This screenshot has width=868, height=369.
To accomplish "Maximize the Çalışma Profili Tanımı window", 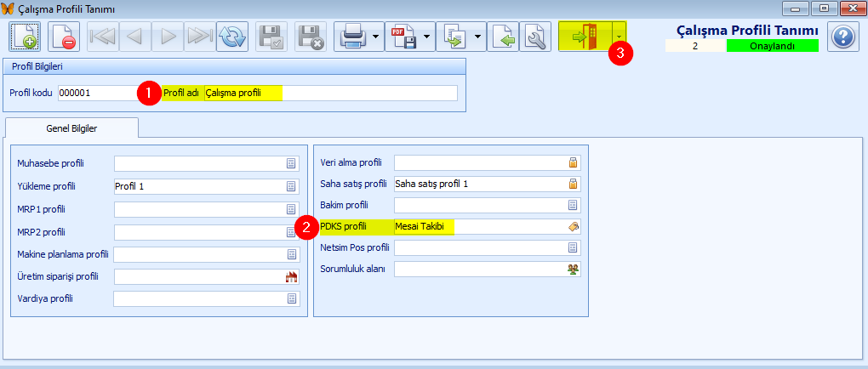I will coord(825,9).
